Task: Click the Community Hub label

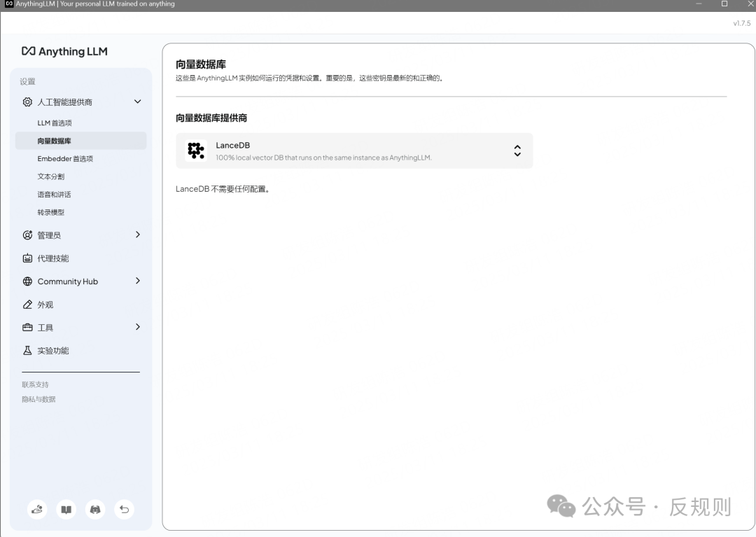Action: pos(67,281)
